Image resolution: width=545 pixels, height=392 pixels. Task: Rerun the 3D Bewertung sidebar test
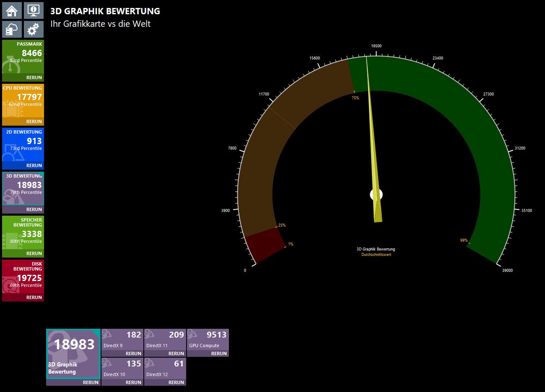tap(34, 209)
